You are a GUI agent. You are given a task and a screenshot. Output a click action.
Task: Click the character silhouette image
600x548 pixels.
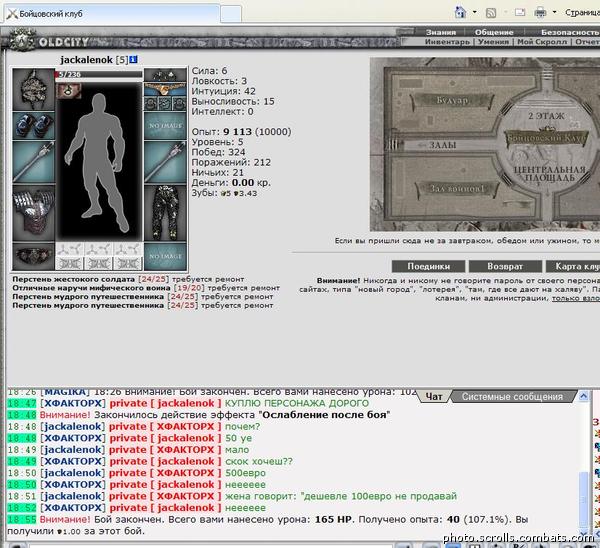pos(99,162)
